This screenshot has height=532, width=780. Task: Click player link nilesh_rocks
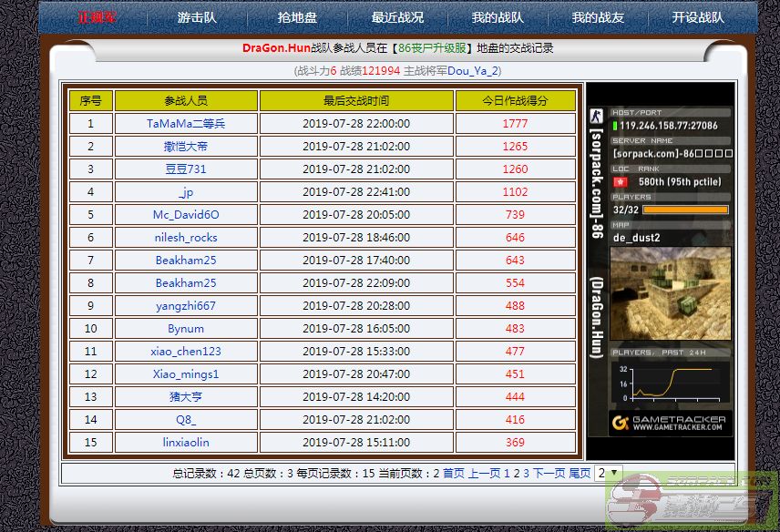(x=186, y=237)
